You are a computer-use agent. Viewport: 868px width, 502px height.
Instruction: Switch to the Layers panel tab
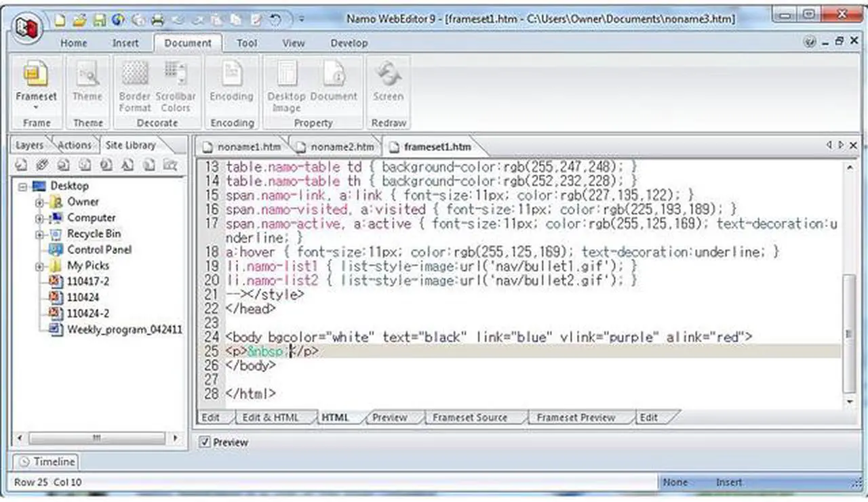point(29,145)
